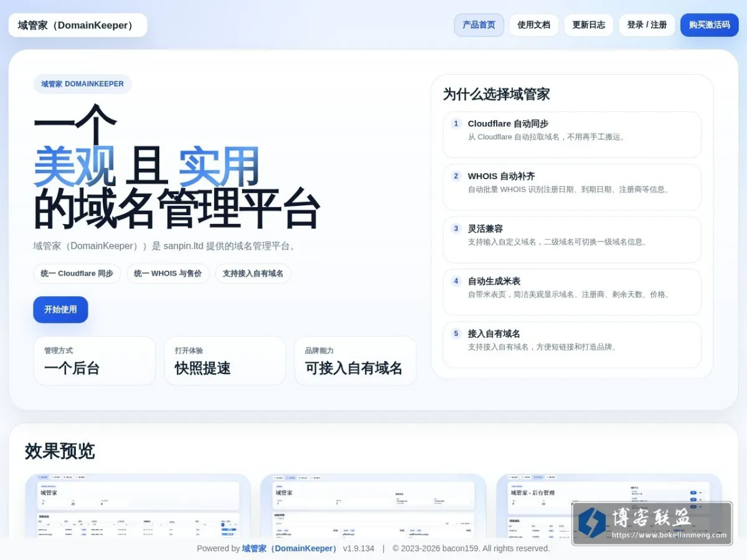
Task: Click the 开始使用 button
Action: 60,309
